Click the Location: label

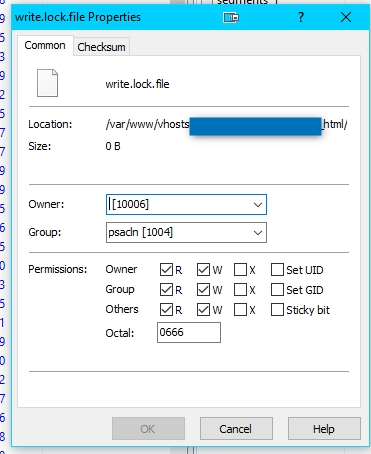pyautogui.click(x=50, y=124)
